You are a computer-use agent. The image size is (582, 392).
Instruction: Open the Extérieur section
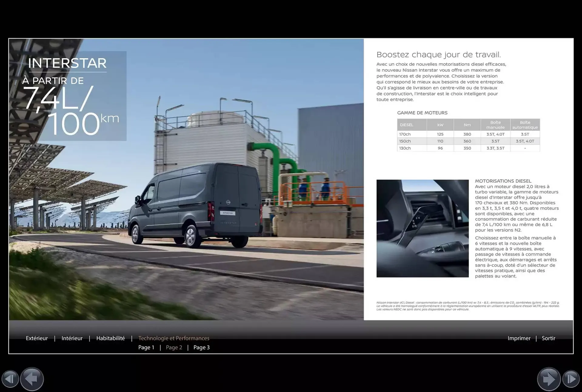click(x=37, y=338)
